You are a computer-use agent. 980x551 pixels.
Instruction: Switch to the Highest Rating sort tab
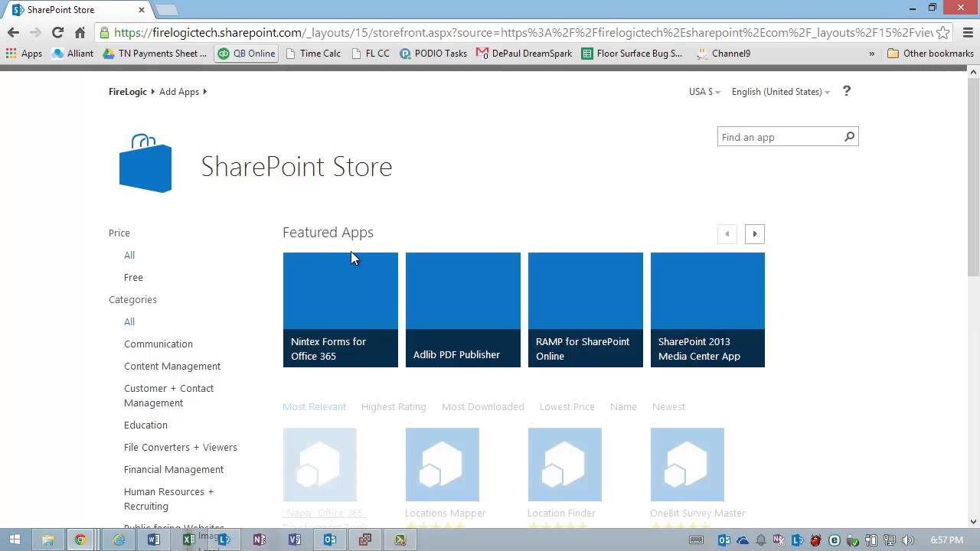394,406
